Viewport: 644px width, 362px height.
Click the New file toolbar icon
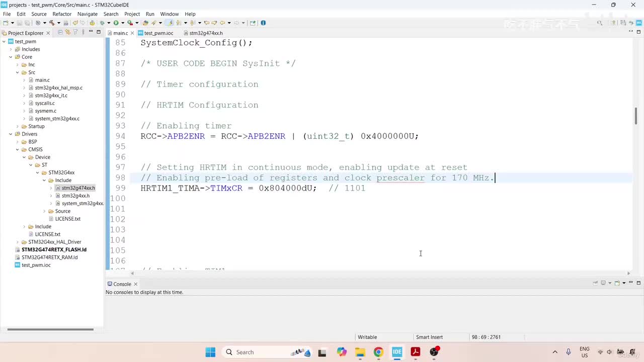tap(6, 23)
